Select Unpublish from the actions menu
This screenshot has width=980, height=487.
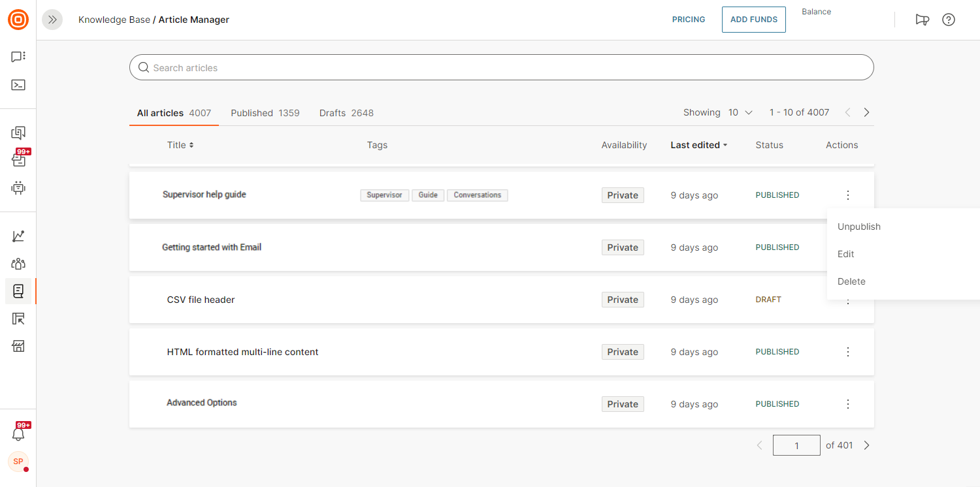(x=859, y=227)
